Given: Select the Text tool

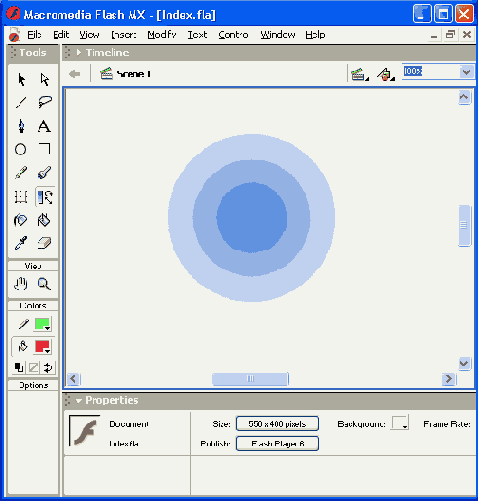Looking at the screenshot, I should pos(45,126).
